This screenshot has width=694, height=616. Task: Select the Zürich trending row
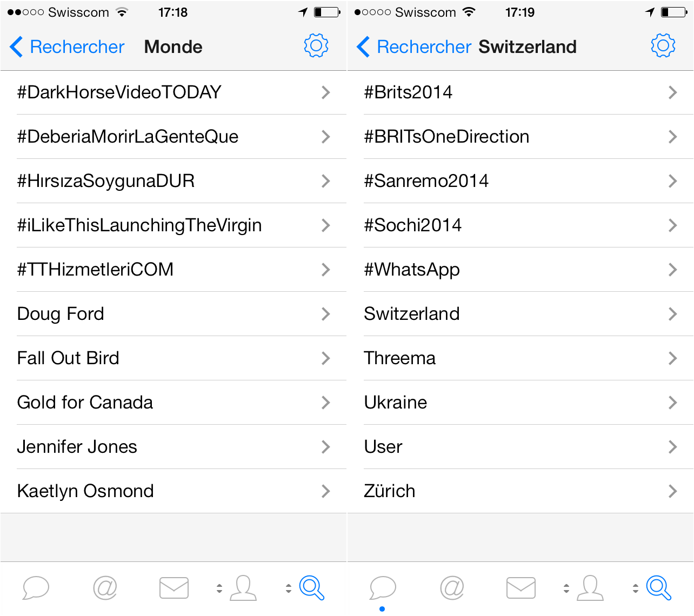pyautogui.click(x=520, y=491)
